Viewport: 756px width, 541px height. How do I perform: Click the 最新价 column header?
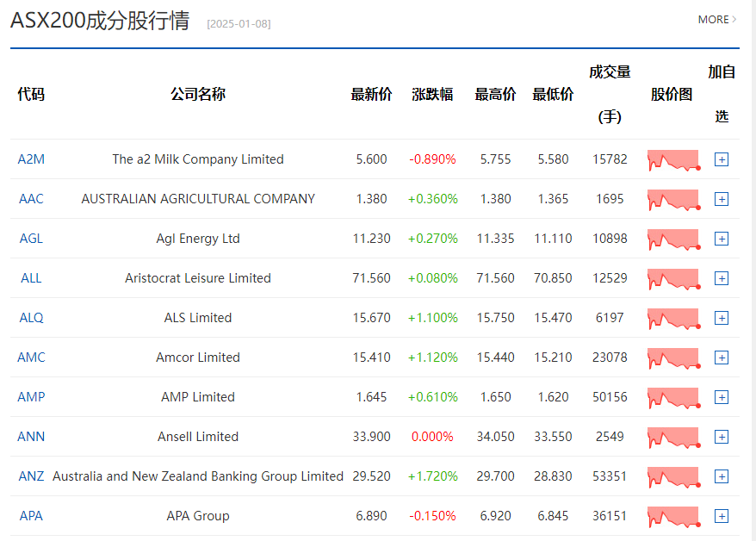coord(371,95)
